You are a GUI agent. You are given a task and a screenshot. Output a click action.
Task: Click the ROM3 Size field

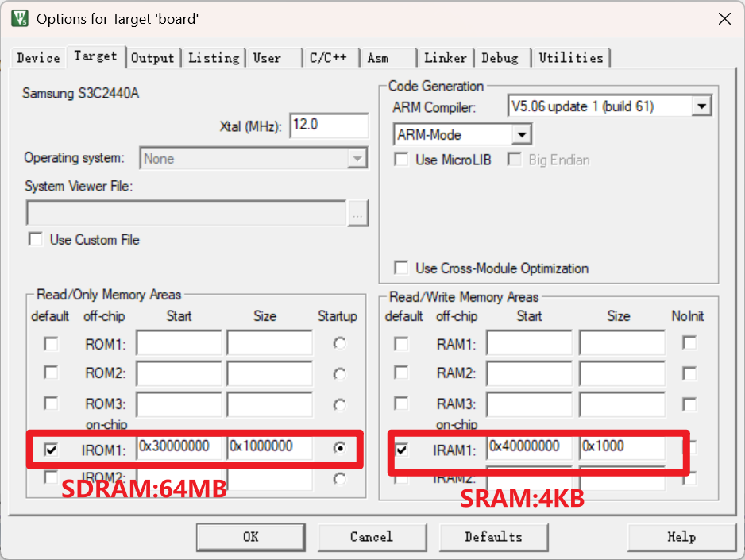coord(269,404)
